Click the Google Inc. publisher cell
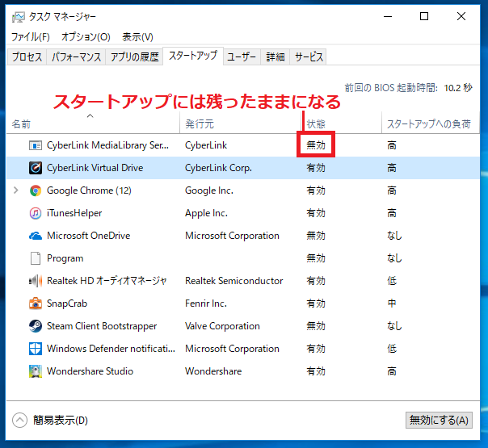Image resolution: width=488 pixels, height=448 pixels. click(208, 191)
